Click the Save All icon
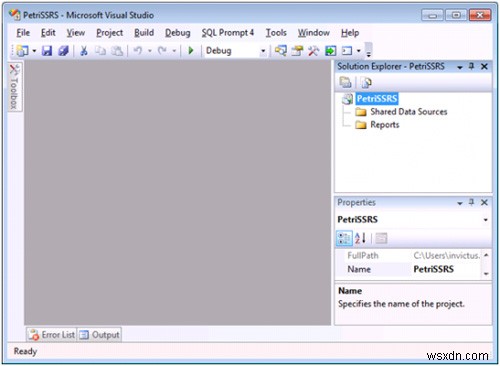 [x=63, y=51]
